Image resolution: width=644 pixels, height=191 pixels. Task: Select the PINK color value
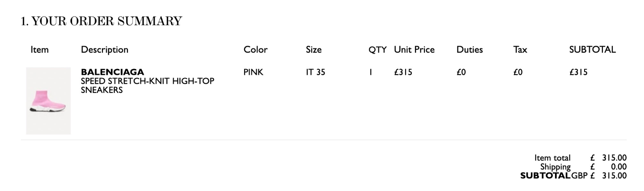pos(254,72)
